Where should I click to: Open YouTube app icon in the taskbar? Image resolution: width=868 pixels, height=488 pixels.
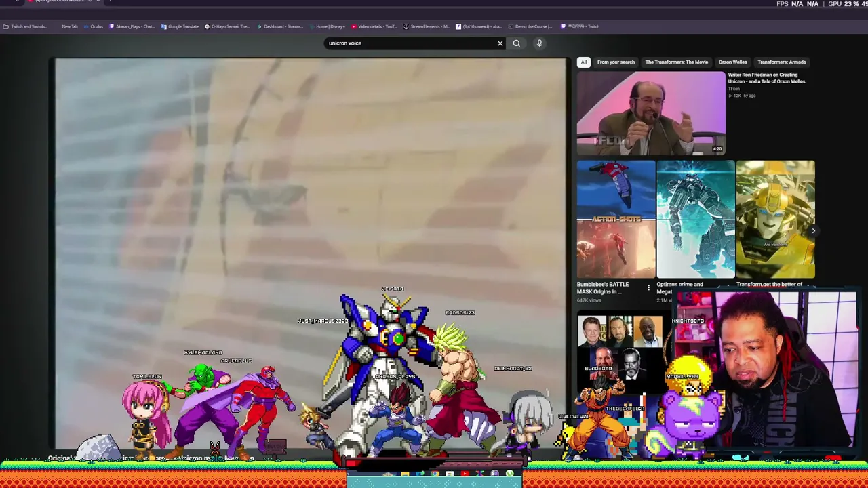(465, 474)
